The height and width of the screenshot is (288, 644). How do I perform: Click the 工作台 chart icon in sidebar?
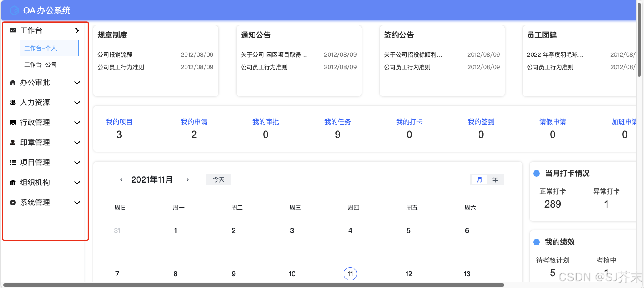(13, 30)
